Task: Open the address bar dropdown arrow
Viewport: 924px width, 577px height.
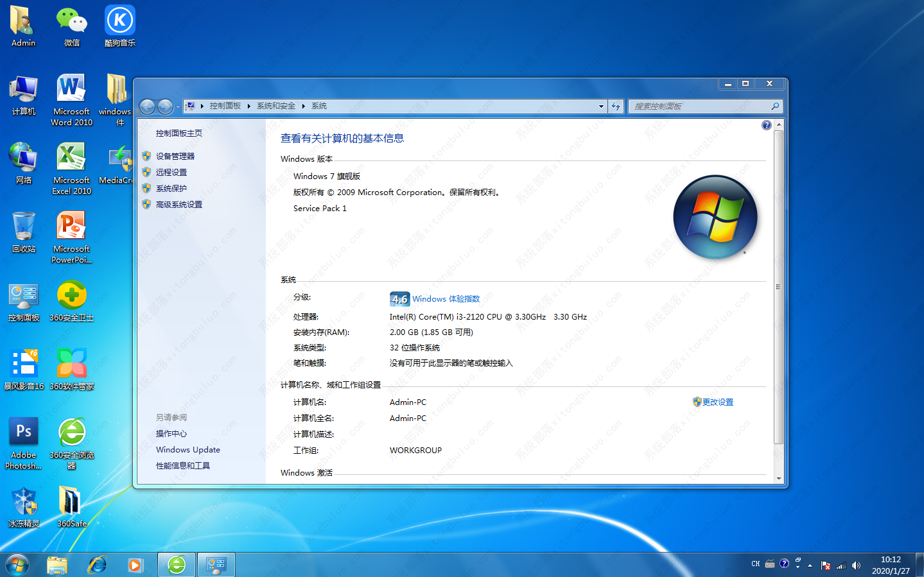Action: 600,106
